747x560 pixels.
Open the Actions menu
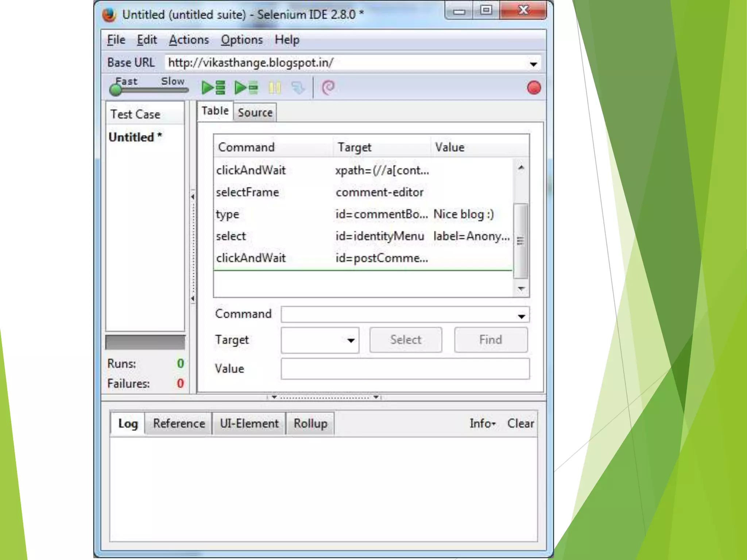point(189,40)
